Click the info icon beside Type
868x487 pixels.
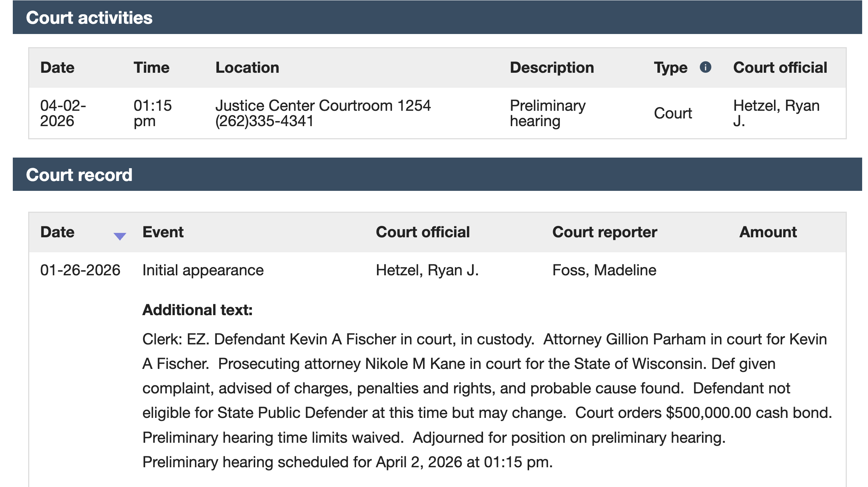tap(705, 67)
